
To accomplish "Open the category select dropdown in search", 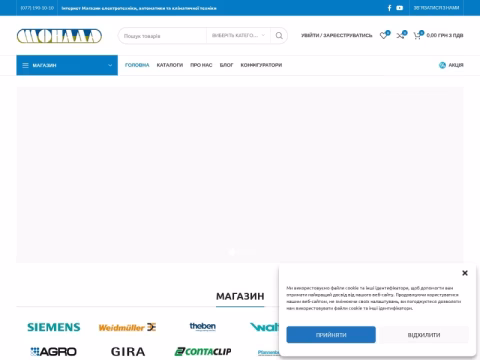I will click(x=238, y=35).
